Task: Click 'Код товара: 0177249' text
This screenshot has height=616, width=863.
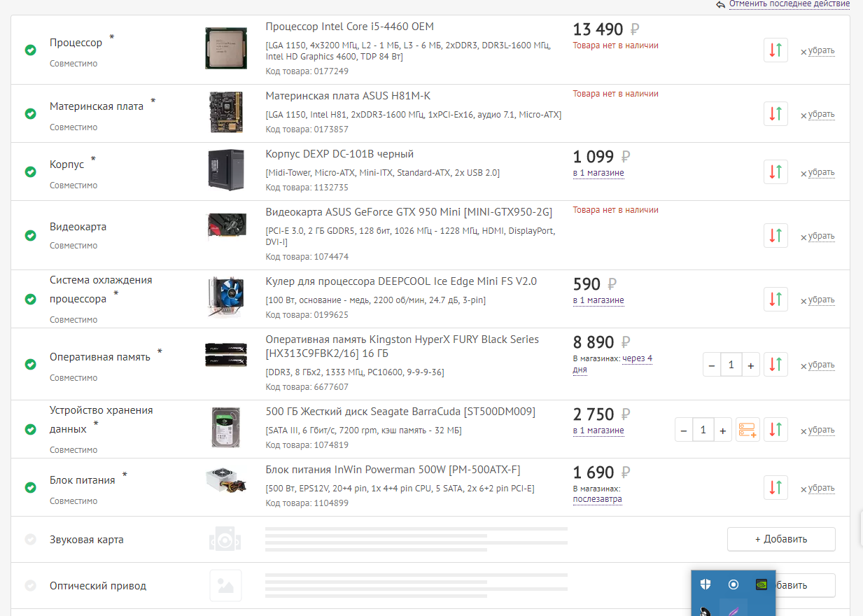Action: 307,71
